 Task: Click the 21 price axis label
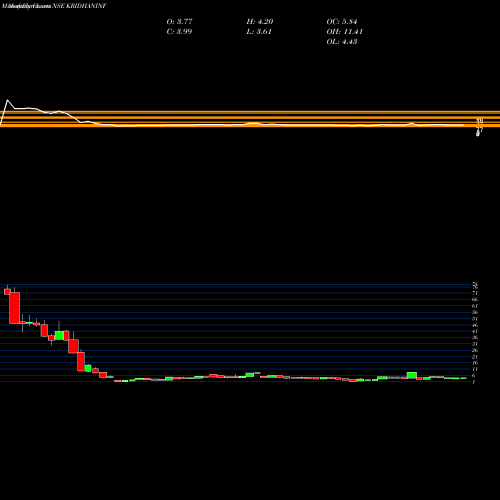pyautogui.click(x=475, y=357)
